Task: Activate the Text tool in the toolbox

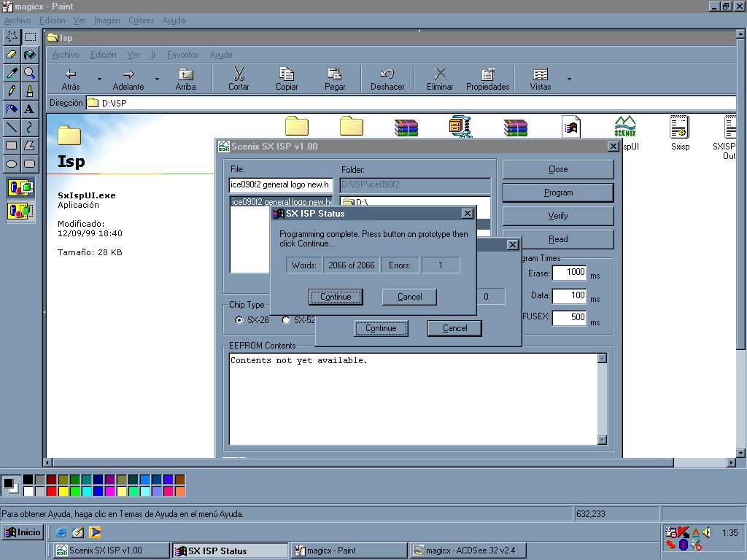Action: [x=29, y=109]
